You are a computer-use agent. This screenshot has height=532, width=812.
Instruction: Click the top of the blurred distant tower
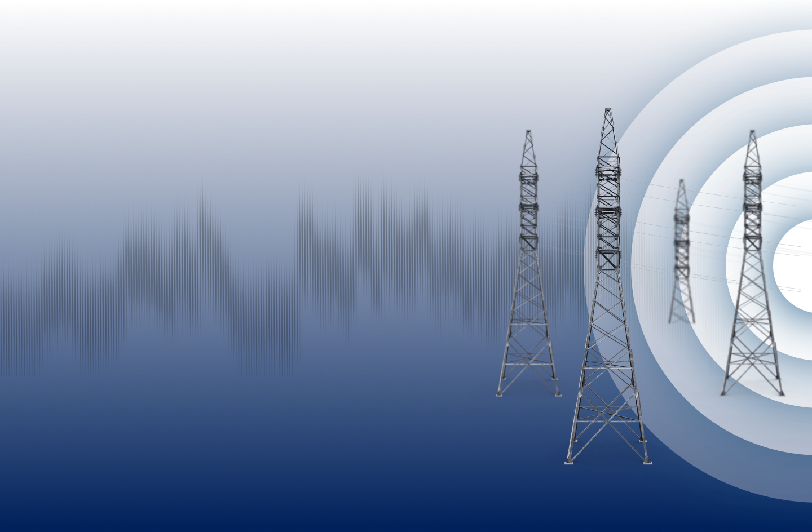682,182
